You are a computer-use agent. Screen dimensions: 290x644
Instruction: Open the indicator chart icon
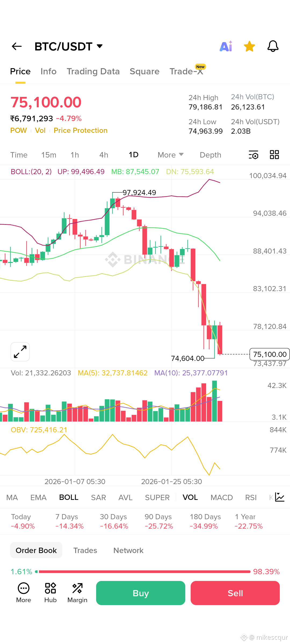(x=280, y=497)
